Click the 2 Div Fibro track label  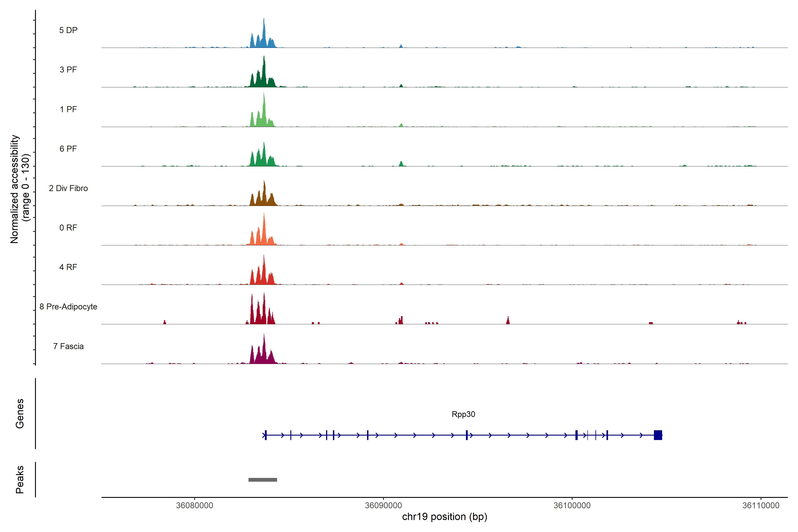[x=68, y=188]
